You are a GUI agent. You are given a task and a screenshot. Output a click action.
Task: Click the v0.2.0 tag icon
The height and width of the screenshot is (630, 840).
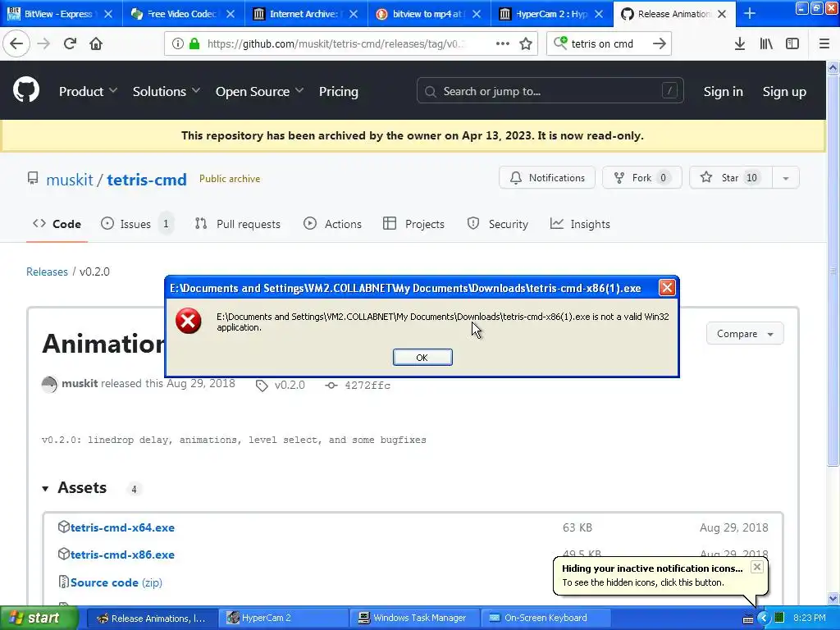pos(262,386)
